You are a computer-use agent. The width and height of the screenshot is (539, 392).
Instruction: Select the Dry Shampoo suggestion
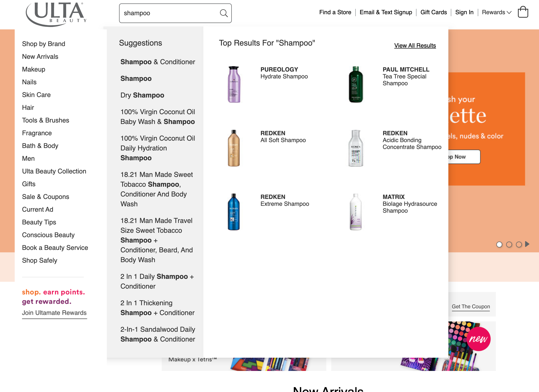(x=142, y=95)
